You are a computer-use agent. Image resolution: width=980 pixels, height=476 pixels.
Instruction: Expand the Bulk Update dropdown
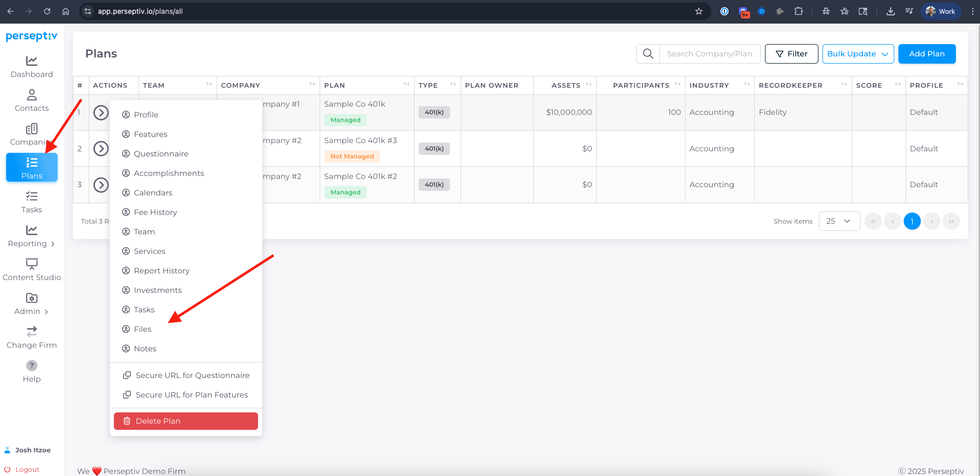click(858, 54)
